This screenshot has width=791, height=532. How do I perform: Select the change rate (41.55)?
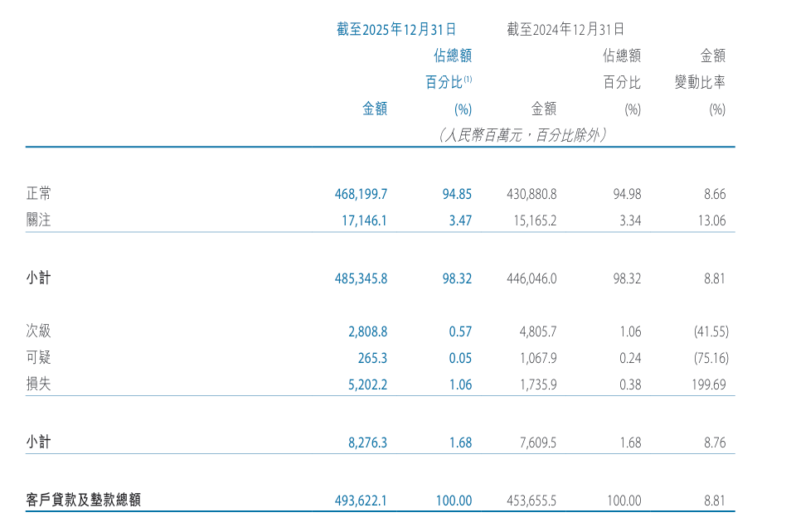click(x=711, y=331)
